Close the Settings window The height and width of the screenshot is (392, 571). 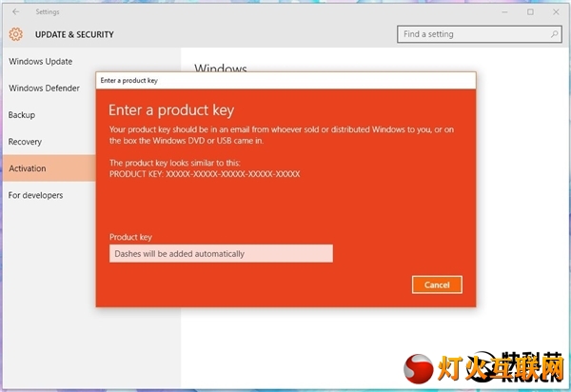pyautogui.click(x=556, y=12)
